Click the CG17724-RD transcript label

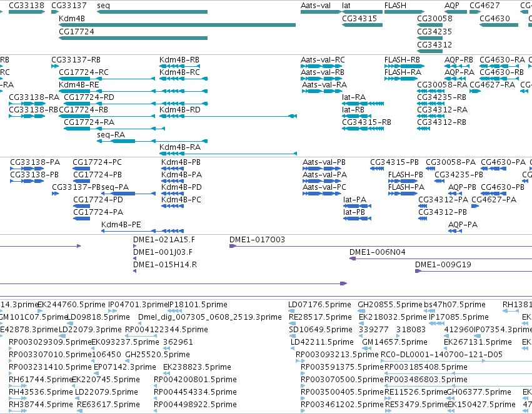[89, 97]
